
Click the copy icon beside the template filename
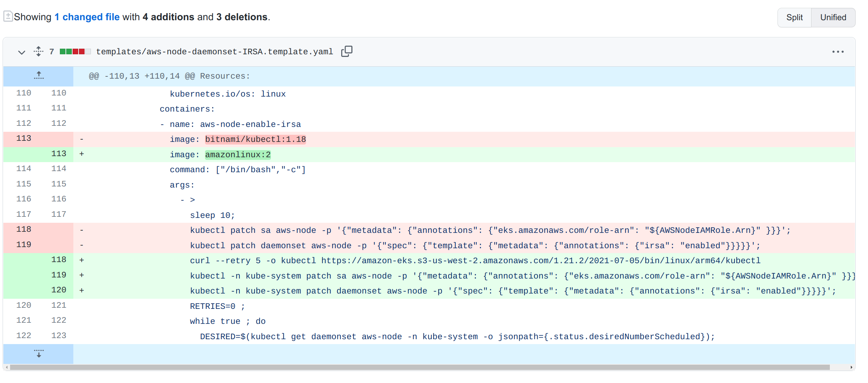346,51
